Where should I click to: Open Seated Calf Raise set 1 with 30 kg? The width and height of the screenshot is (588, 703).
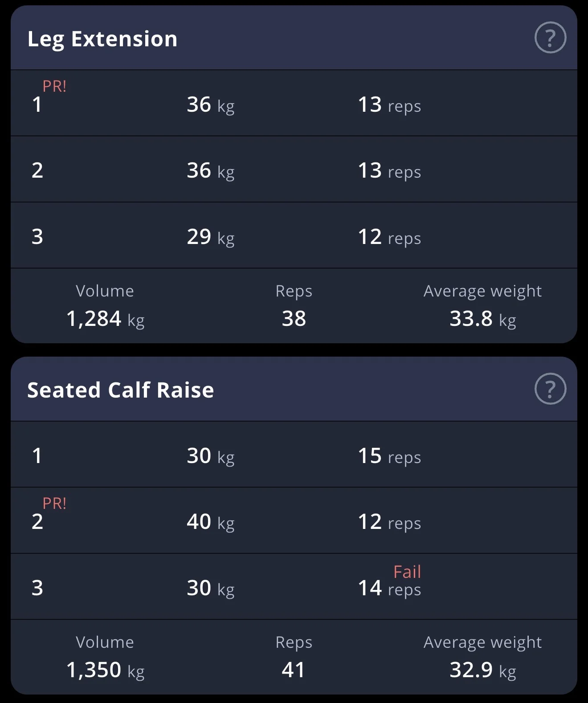click(x=294, y=455)
